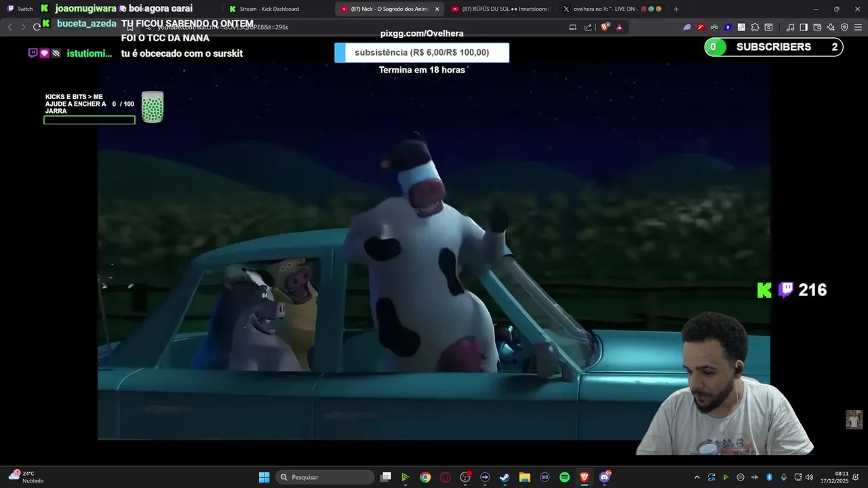This screenshot has height=488, width=868.
Task: Click the small avatar thumbnail at right edge
Action: (x=854, y=420)
